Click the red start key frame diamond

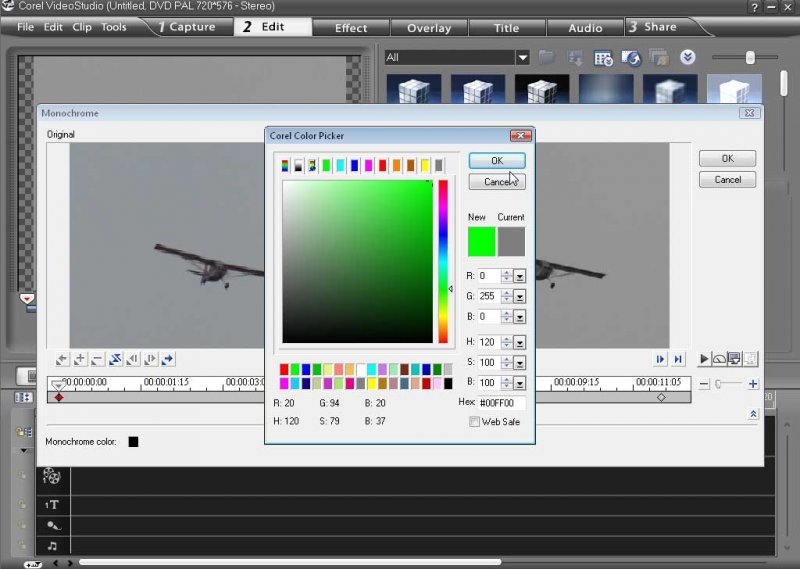click(58, 398)
